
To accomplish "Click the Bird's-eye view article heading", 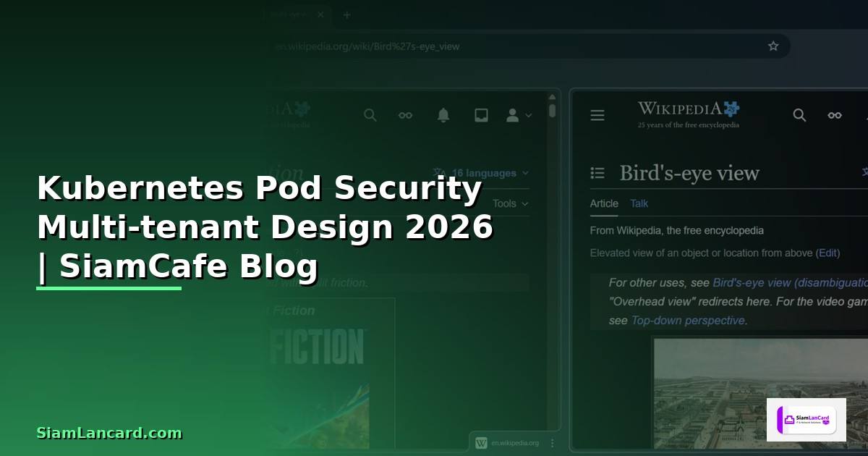I will (x=689, y=173).
